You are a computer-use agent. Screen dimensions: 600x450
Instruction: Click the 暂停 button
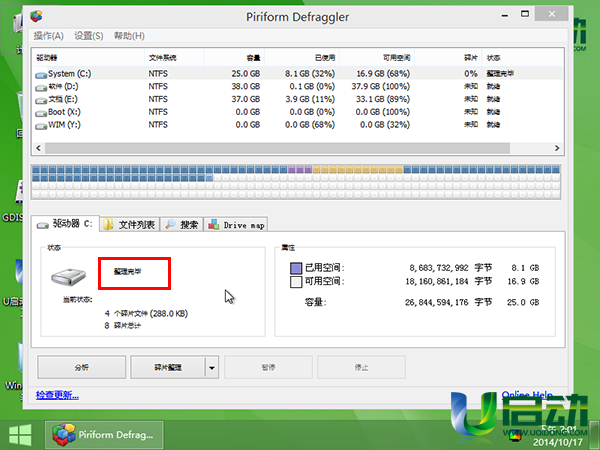268,367
